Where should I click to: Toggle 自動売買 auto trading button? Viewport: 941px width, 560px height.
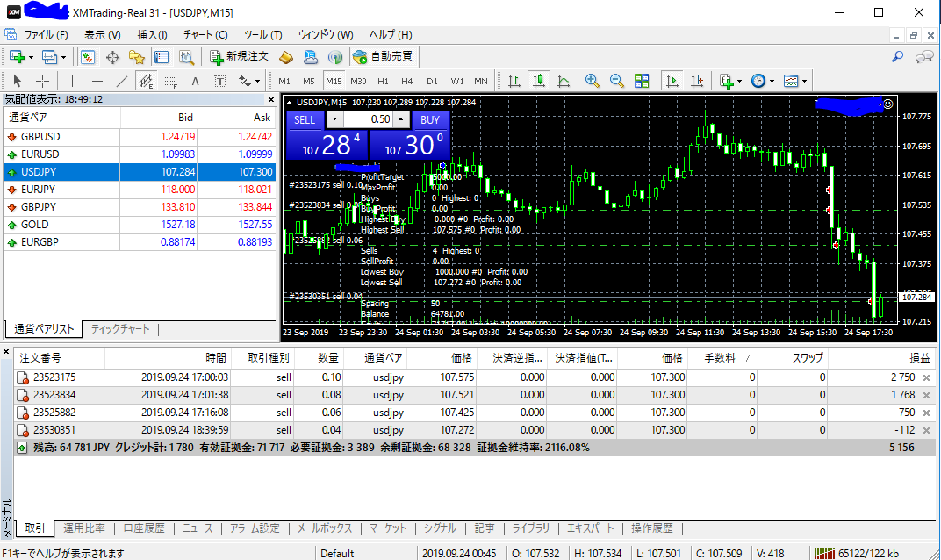click(384, 56)
